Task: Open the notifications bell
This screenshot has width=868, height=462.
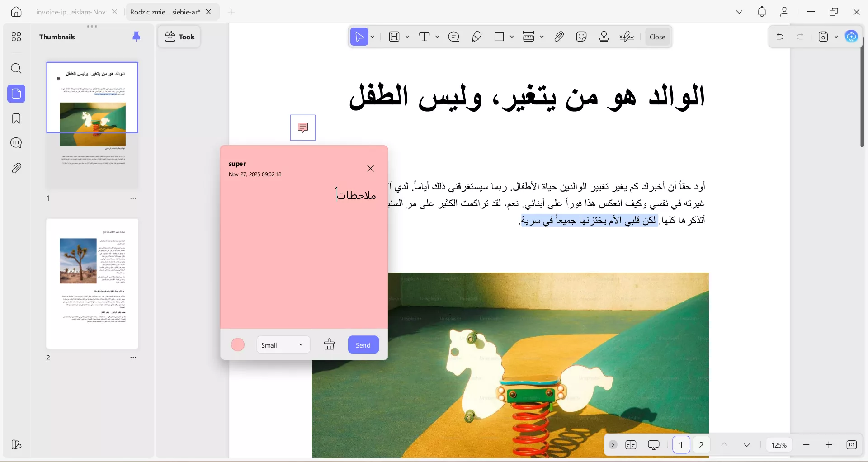Action: [762, 12]
